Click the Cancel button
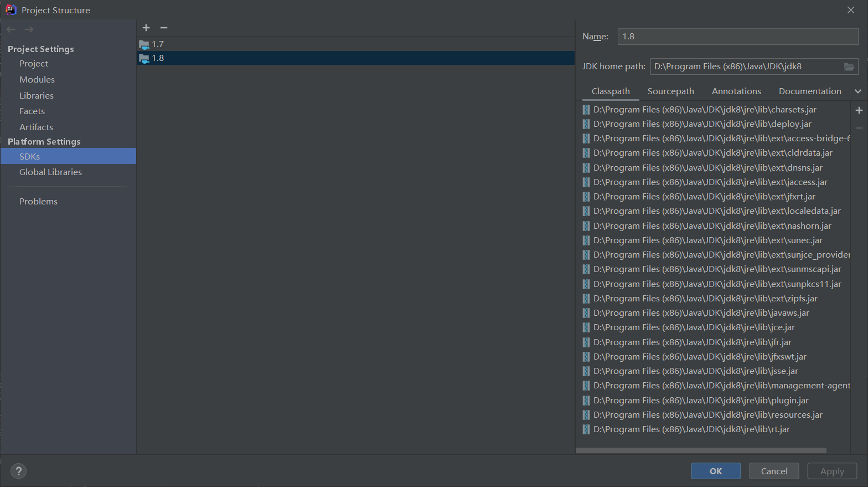This screenshot has height=487, width=868. point(774,471)
